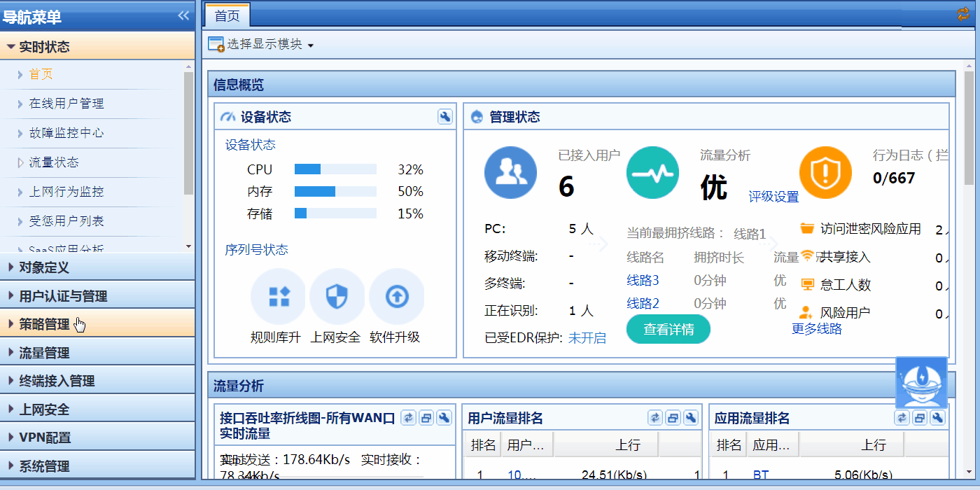The height and width of the screenshot is (490, 980).
Task: Click the 内存 usage progress bar
Action: 335,192
